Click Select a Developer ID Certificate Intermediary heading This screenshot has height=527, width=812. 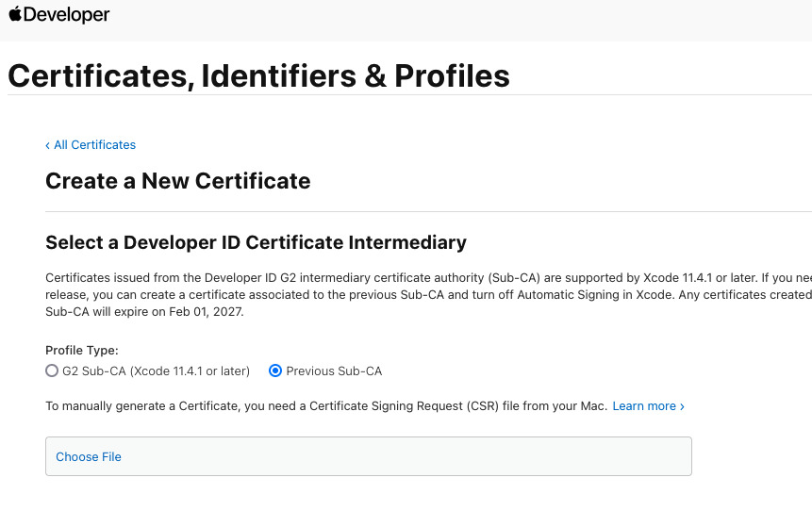pos(256,242)
